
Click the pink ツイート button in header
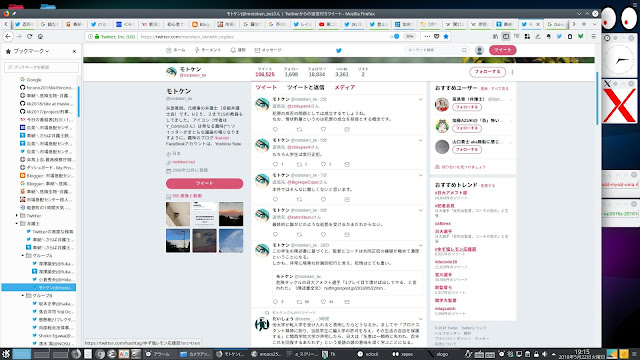[x=502, y=50]
